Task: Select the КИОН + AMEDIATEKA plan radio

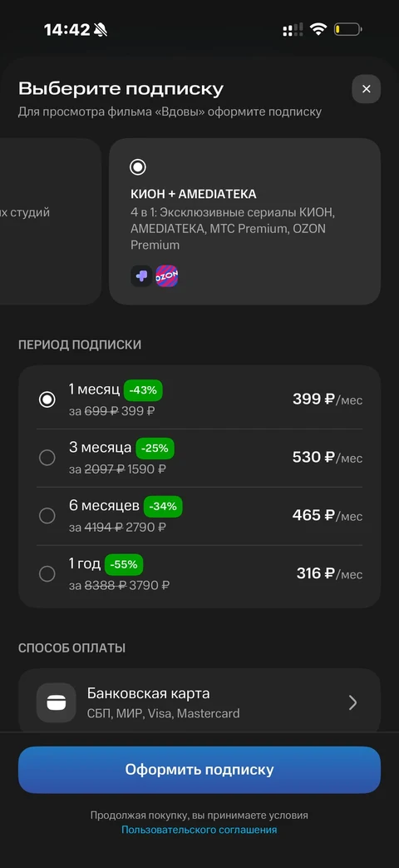Action: click(138, 166)
